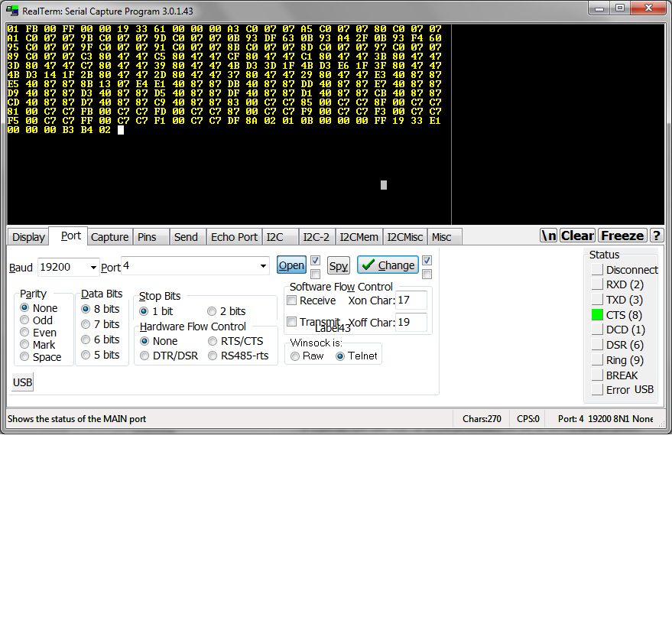672x627 pixels.
Task: Toggle checked checkbox next to Open button
Action: click(316, 260)
